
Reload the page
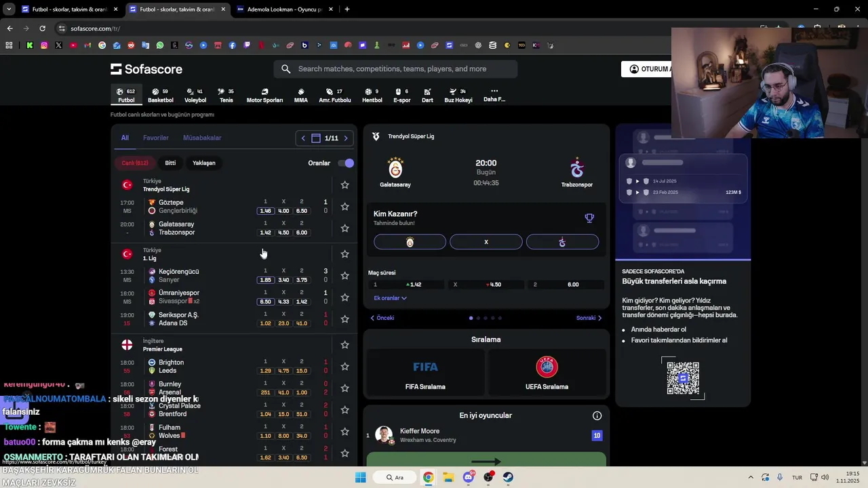point(42,28)
